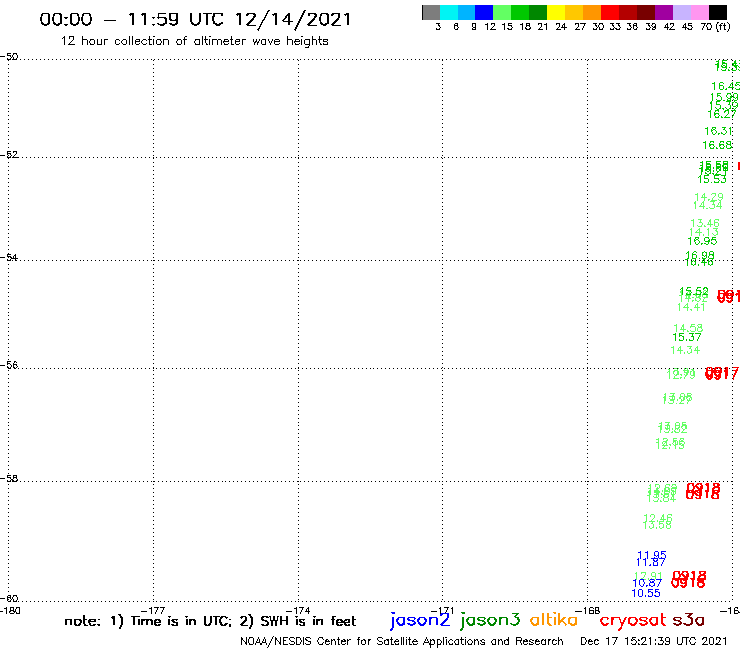Screen dimensions: 740x650
Task: Click the -58 latitude axis label
Action: (9, 479)
